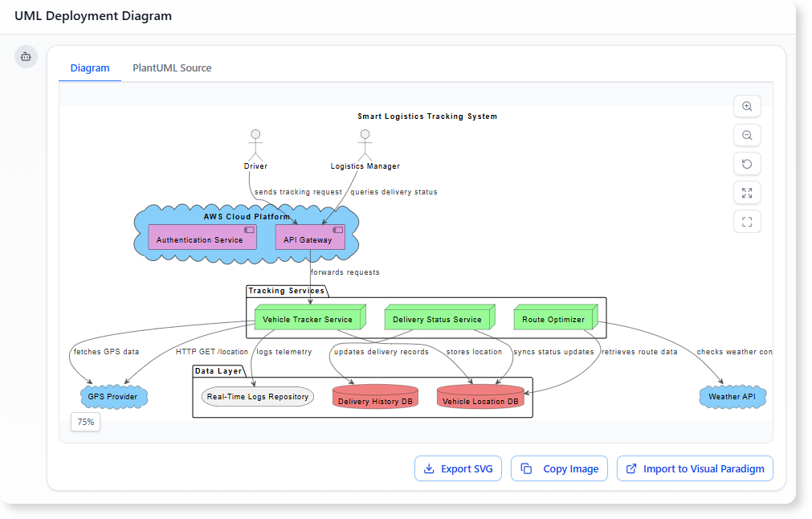Screen dimensions: 812x519
Task: Select the Weather API cloud node
Action: point(732,396)
